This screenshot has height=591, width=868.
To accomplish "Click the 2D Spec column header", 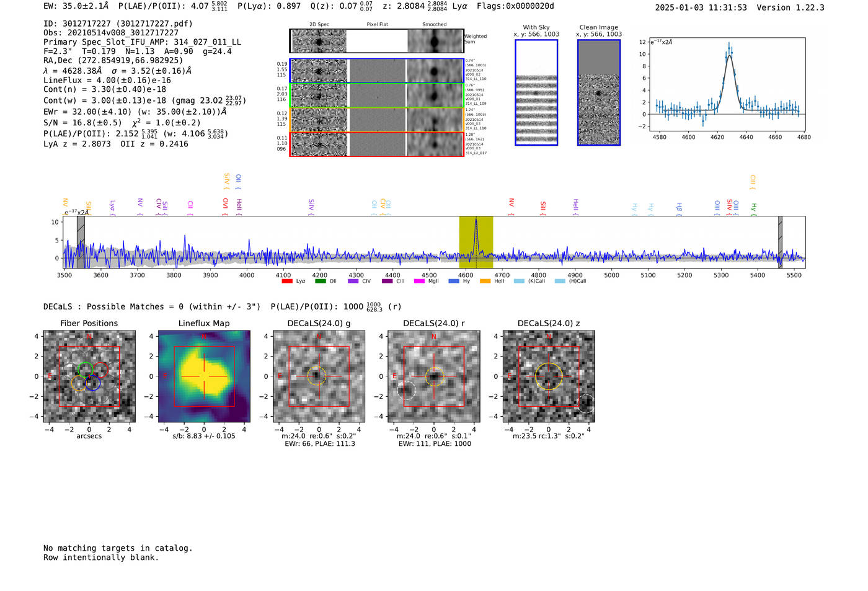I will tap(319, 24).
